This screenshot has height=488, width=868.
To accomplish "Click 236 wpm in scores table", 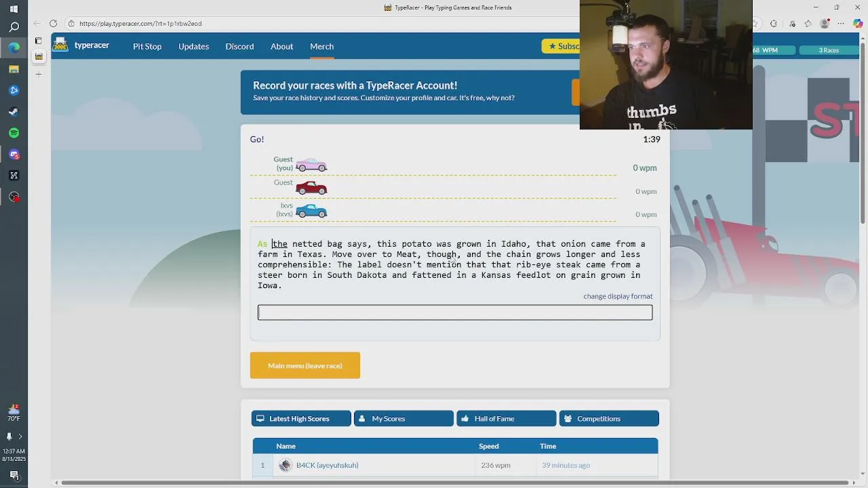I will point(495,466).
